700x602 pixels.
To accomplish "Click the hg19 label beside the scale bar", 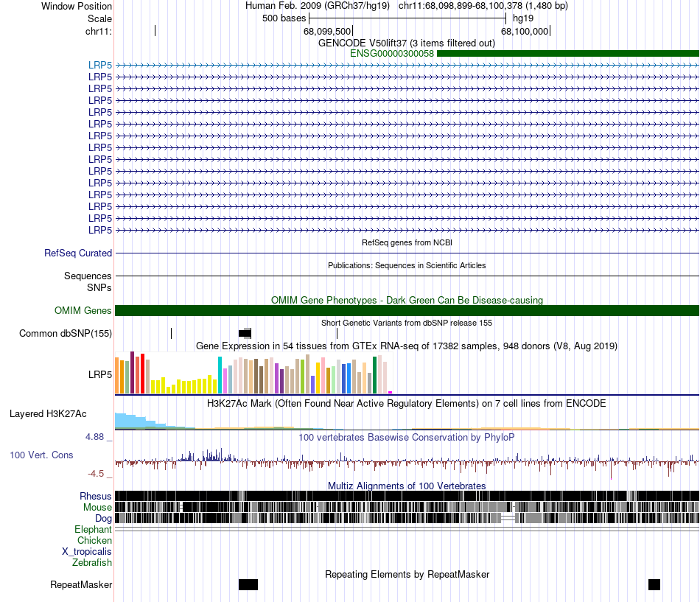I will (x=522, y=18).
